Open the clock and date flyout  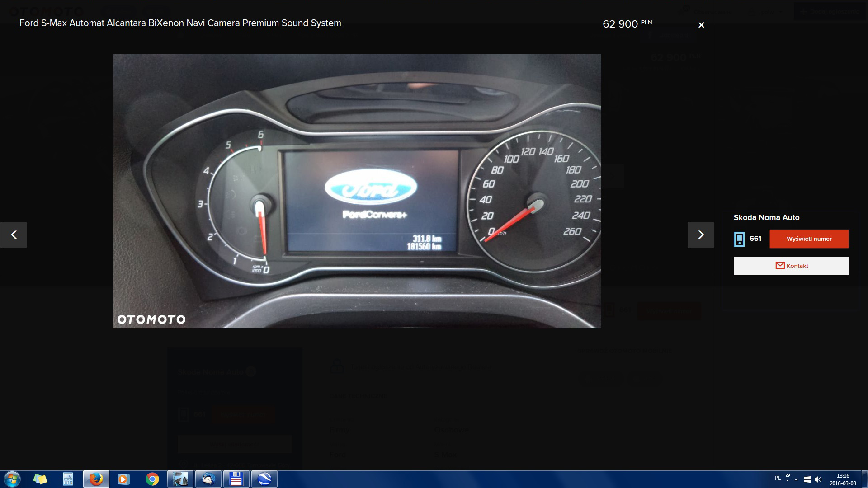click(843, 479)
